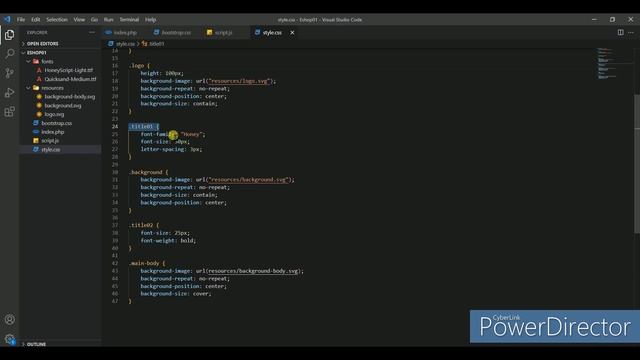Click the background-size: cover line
The image size is (640, 360).
[x=176, y=294]
